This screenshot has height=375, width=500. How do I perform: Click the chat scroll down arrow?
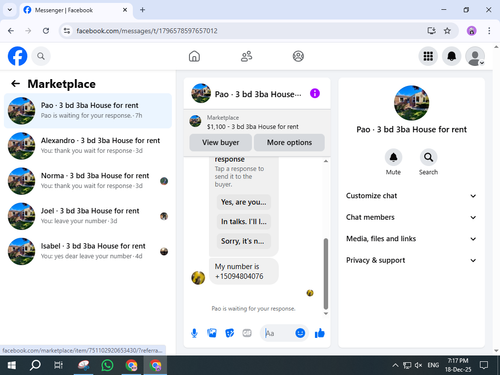coord(326,313)
